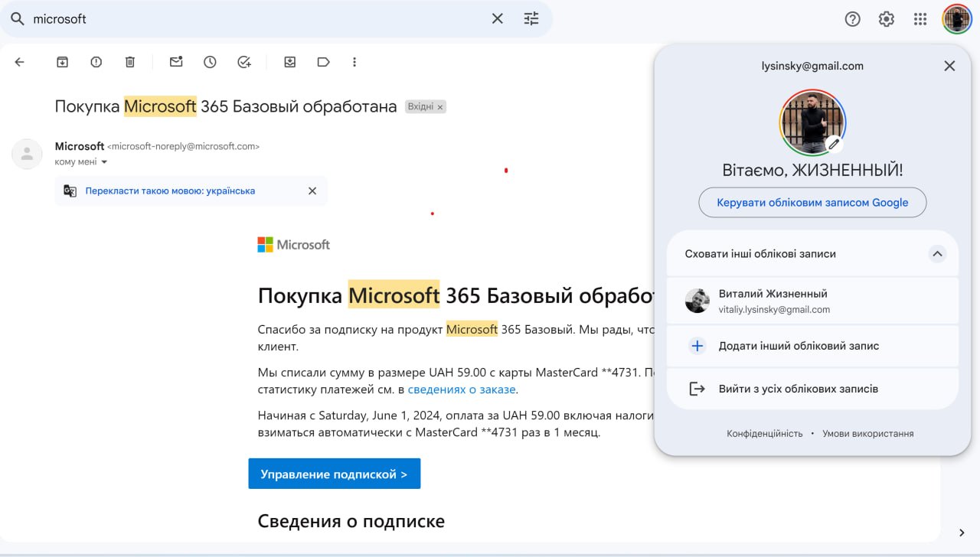The image size is (980, 557).
Task: Open Gmail settings gear
Action: click(x=886, y=19)
